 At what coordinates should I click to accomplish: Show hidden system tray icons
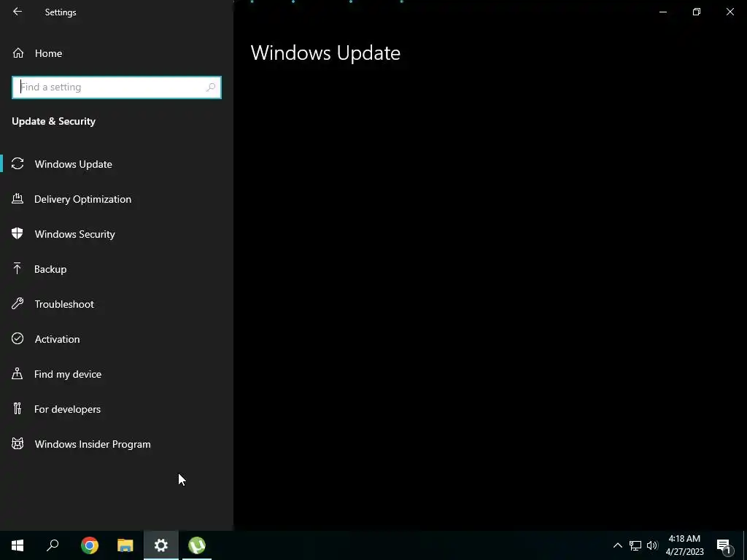coord(617,545)
